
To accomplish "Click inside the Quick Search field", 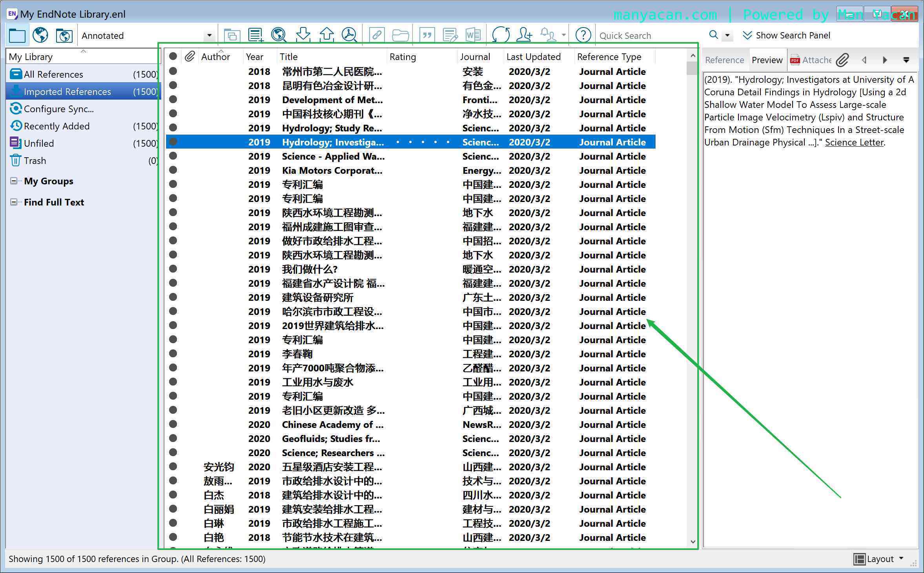I will pos(651,36).
